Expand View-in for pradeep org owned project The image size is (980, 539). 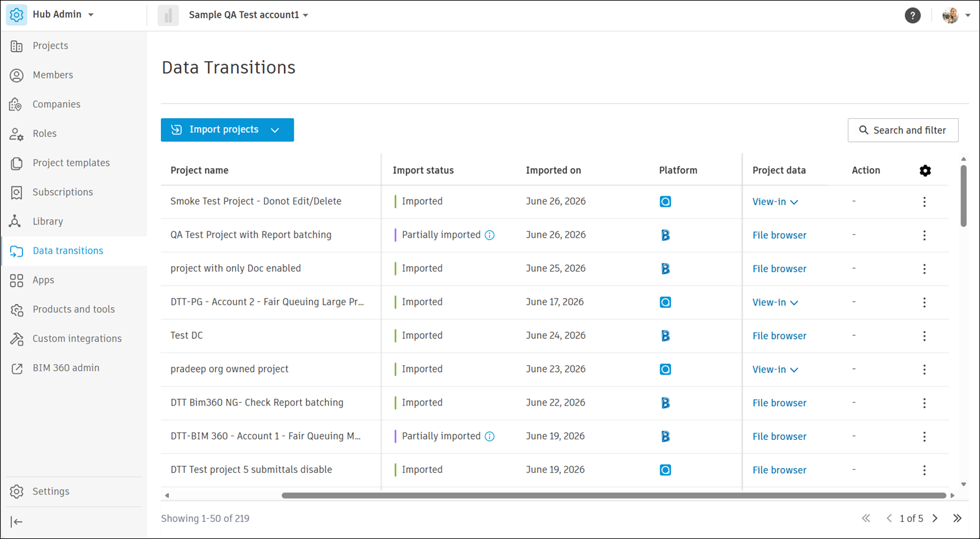775,370
